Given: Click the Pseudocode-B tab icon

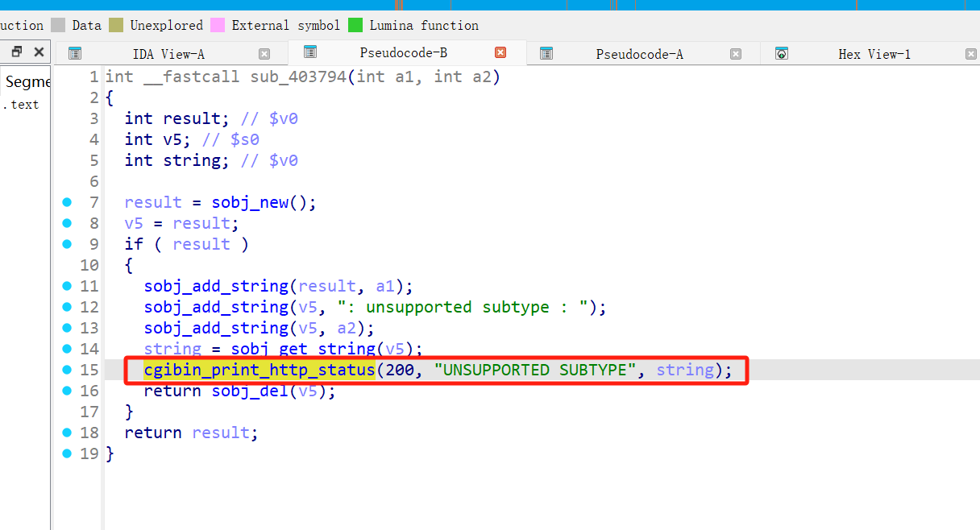Looking at the screenshot, I should click(310, 52).
